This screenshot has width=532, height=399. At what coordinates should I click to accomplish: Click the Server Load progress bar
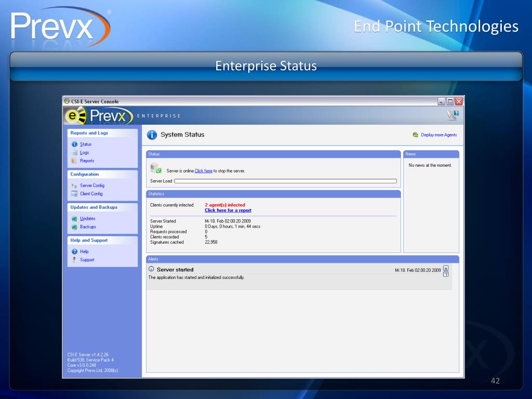285,181
